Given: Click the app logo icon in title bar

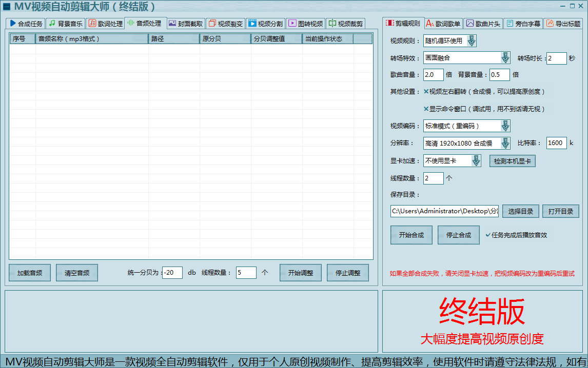Looking at the screenshot, I should tap(7, 6).
